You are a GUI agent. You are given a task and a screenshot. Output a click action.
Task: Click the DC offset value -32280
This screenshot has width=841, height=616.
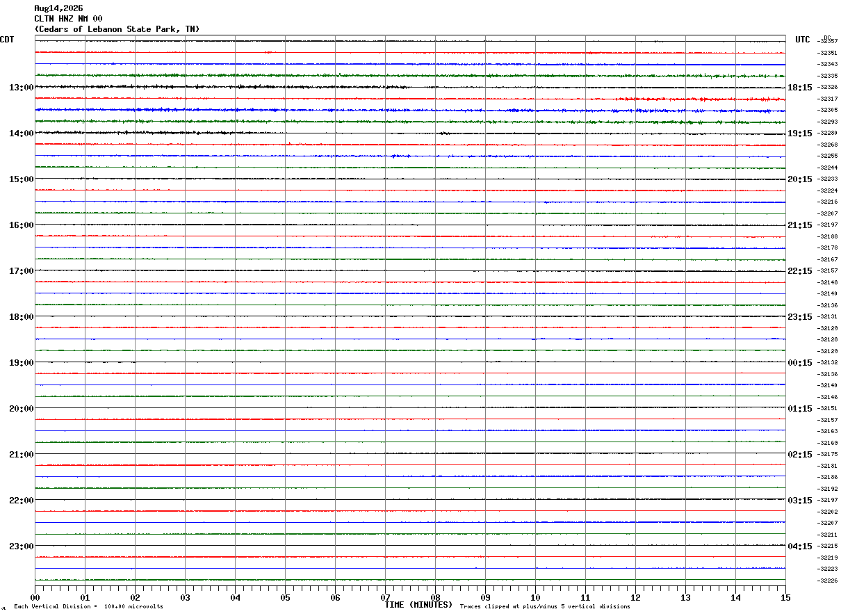827,133
